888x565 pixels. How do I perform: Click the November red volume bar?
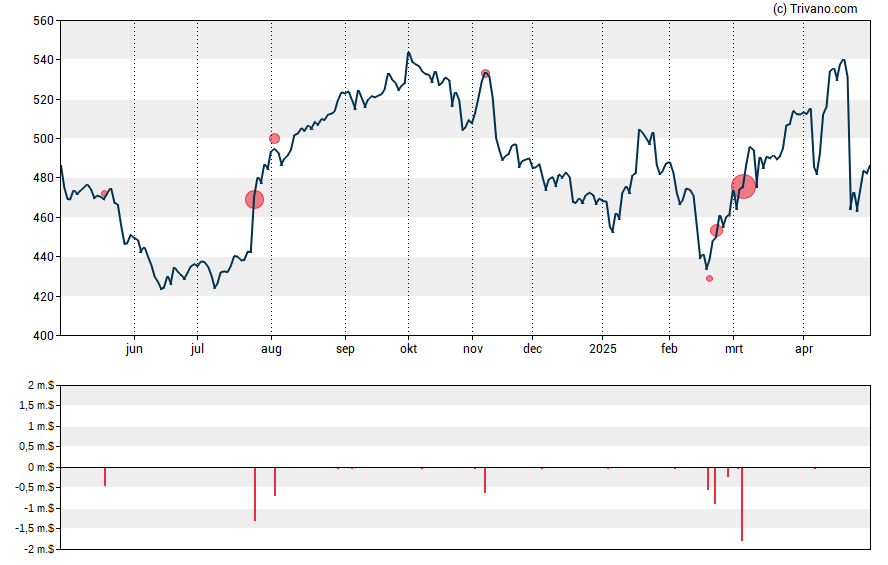pos(485,480)
